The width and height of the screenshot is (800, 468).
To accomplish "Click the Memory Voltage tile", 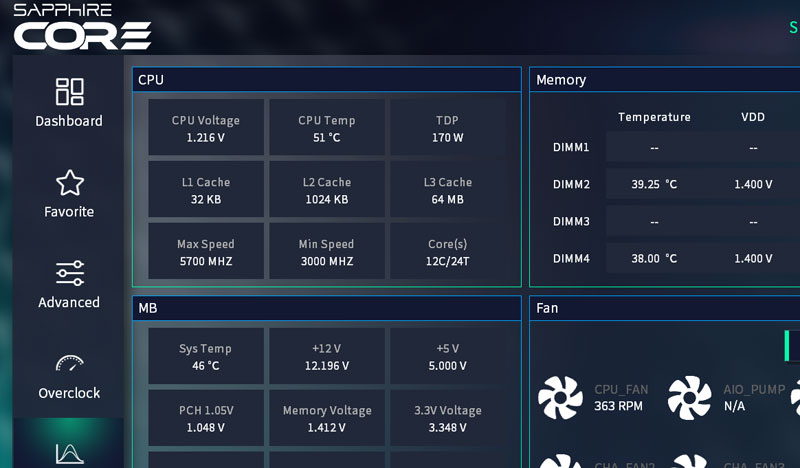I will point(327,418).
